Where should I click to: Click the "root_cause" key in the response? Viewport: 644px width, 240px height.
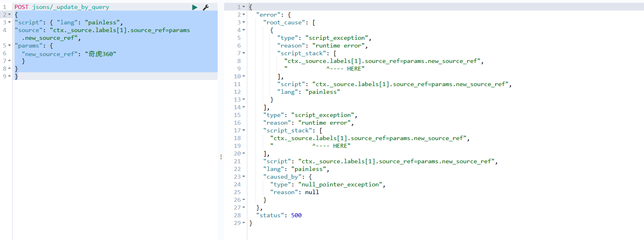click(284, 22)
